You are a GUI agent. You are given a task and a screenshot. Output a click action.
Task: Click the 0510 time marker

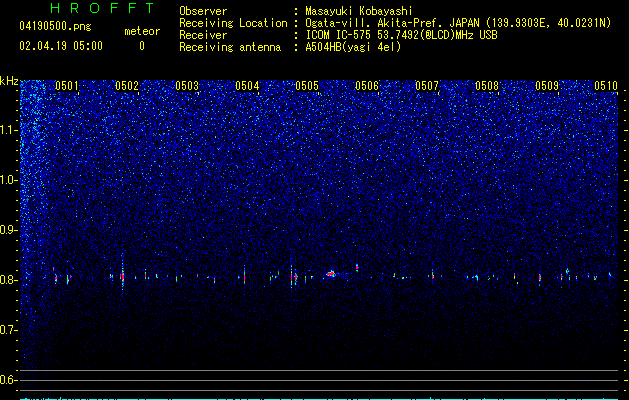(x=606, y=86)
